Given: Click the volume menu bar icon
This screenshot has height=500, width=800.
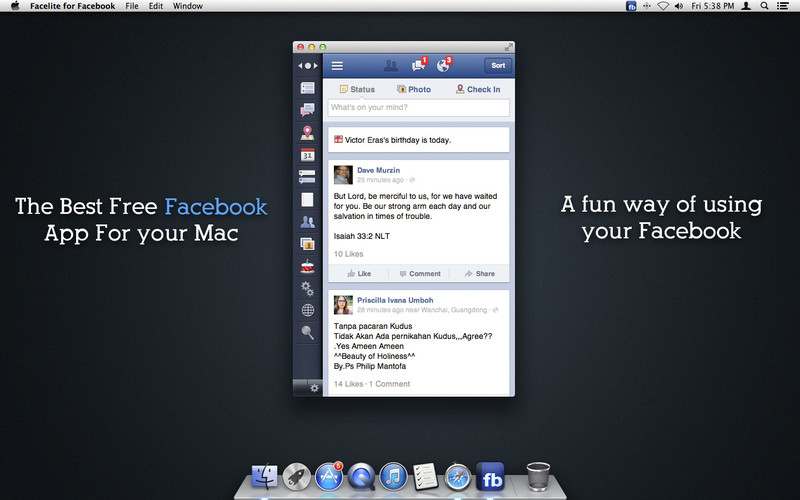Looking at the screenshot, I should coord(679,6).
